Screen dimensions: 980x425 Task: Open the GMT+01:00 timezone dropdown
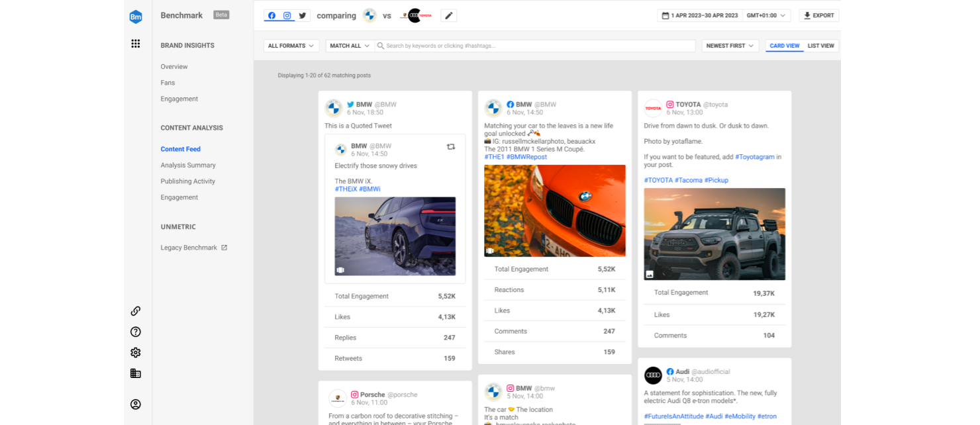767,16
